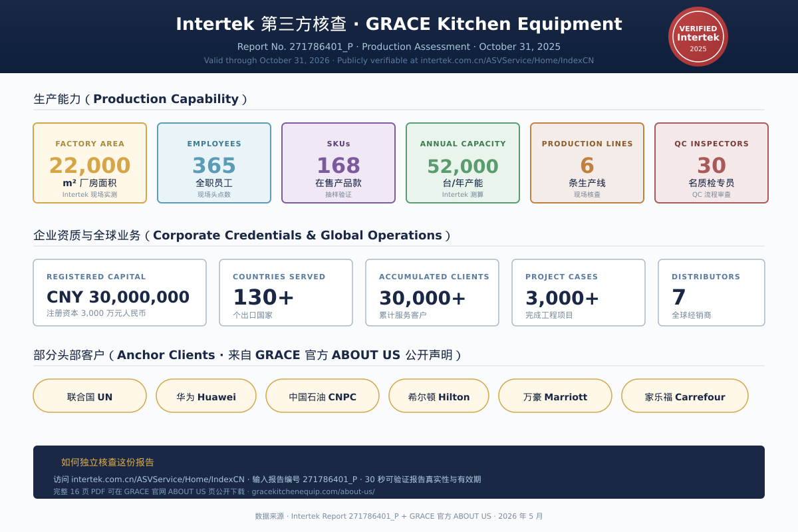The height and width of the screenshot is (532, 798).
Task: Click the 如何独立核查这份报告 footer heading
Action: coord(108,462)
